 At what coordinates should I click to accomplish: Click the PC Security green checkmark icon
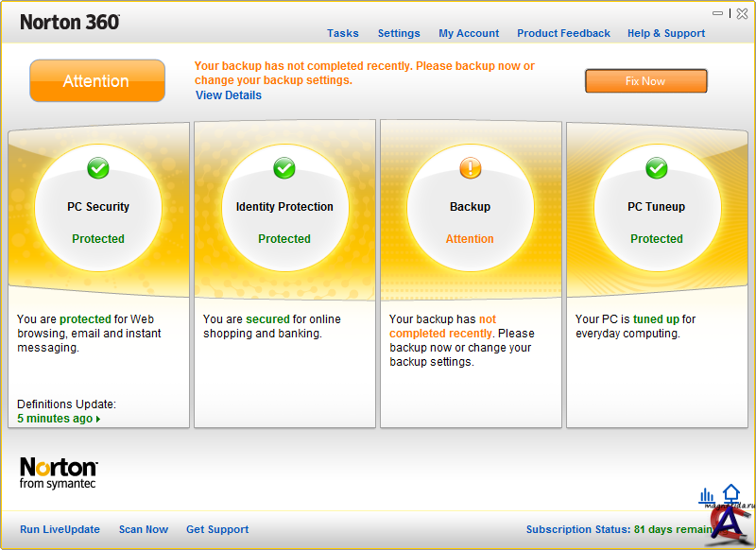pos(98,168)
